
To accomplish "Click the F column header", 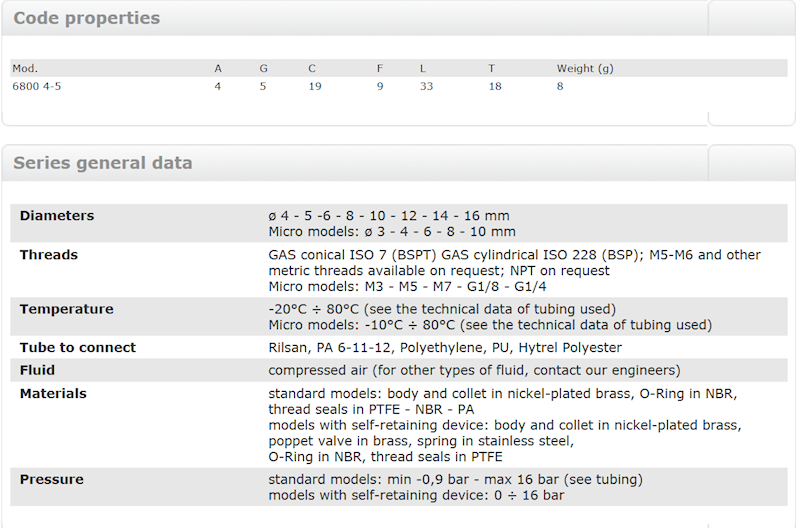I will click(x=380, y=68).
